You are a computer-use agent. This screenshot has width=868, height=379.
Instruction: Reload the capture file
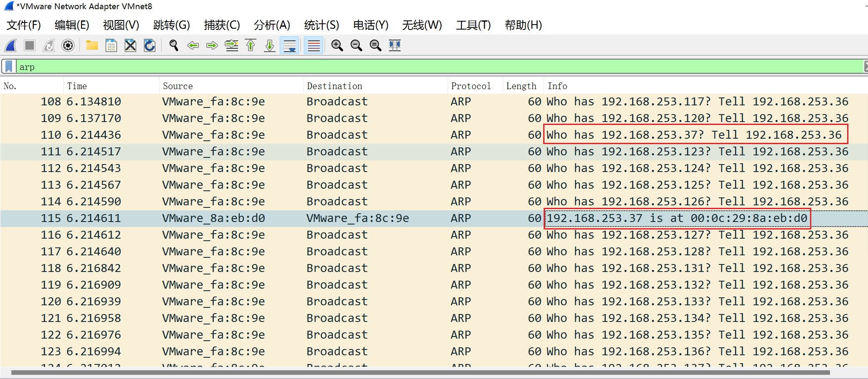pyautogui.click(x=150, y=45)
